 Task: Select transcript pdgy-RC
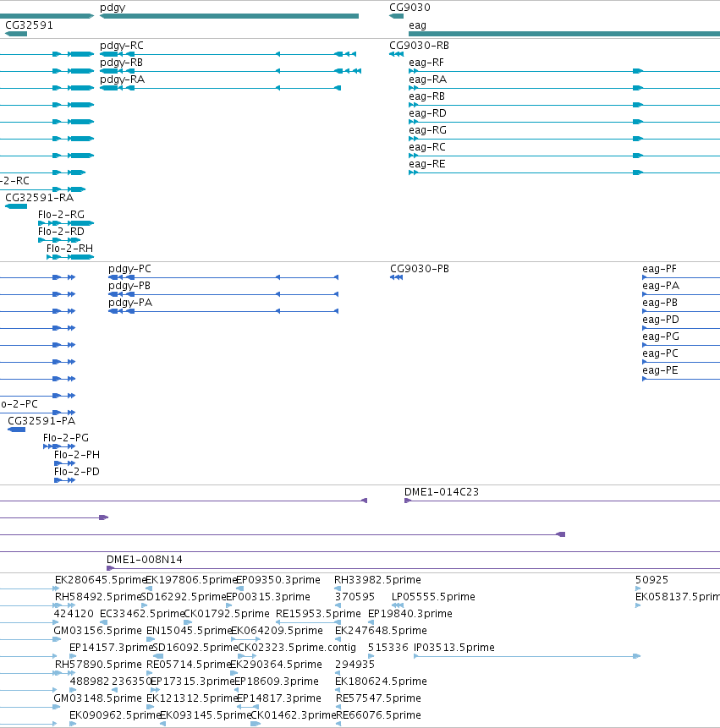click(x=228, y=54)
